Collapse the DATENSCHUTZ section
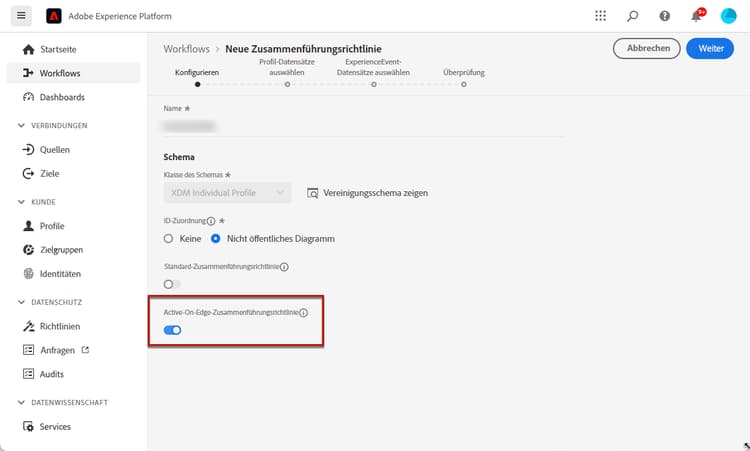This screenshot has height=451, width=750. click(21, 302)
